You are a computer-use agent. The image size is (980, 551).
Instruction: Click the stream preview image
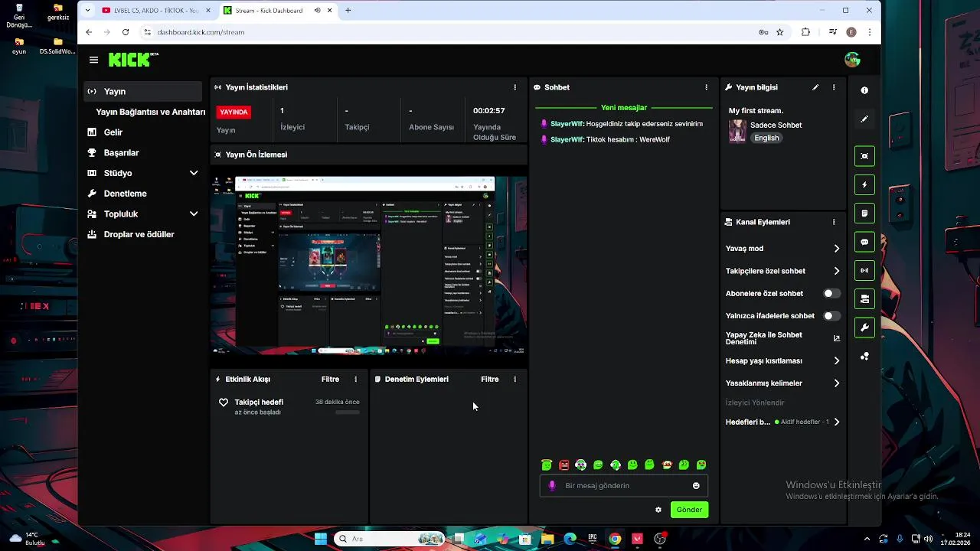tap(369, 266)
